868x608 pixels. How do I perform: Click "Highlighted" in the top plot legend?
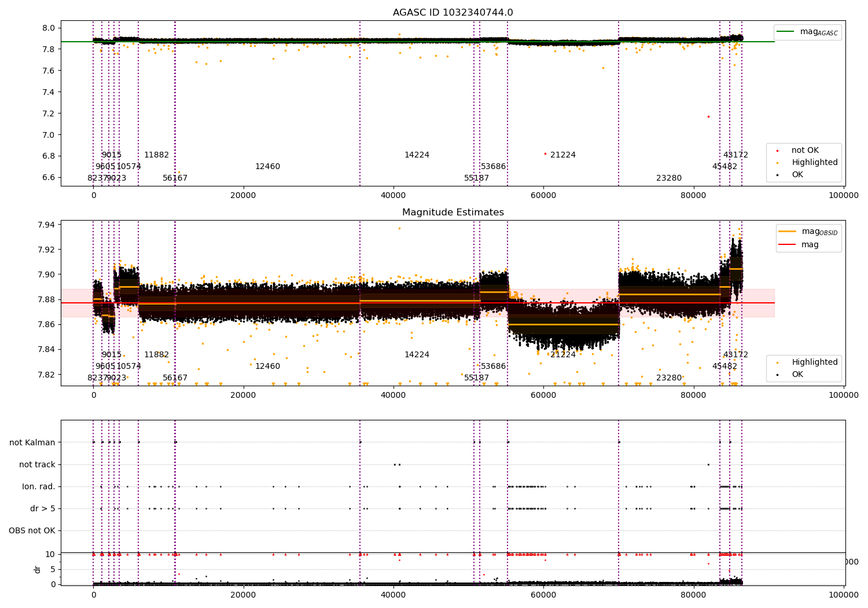pos(814,163)
